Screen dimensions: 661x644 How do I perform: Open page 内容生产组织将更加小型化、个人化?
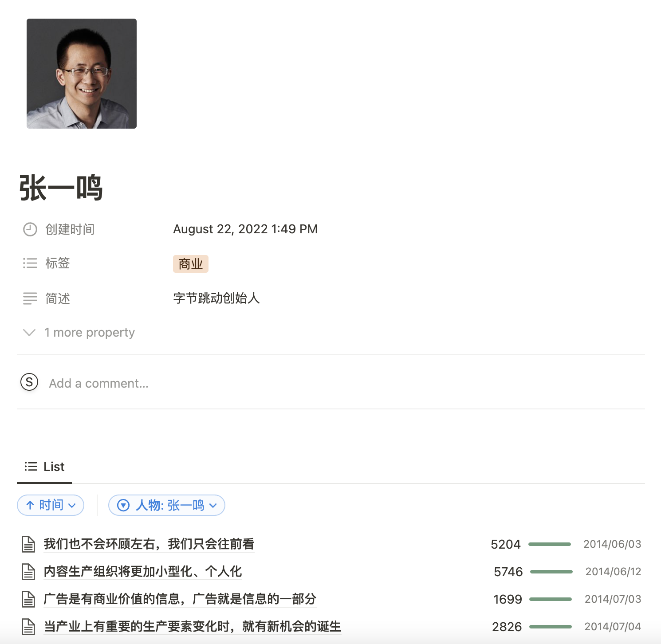tap(142, 572)
